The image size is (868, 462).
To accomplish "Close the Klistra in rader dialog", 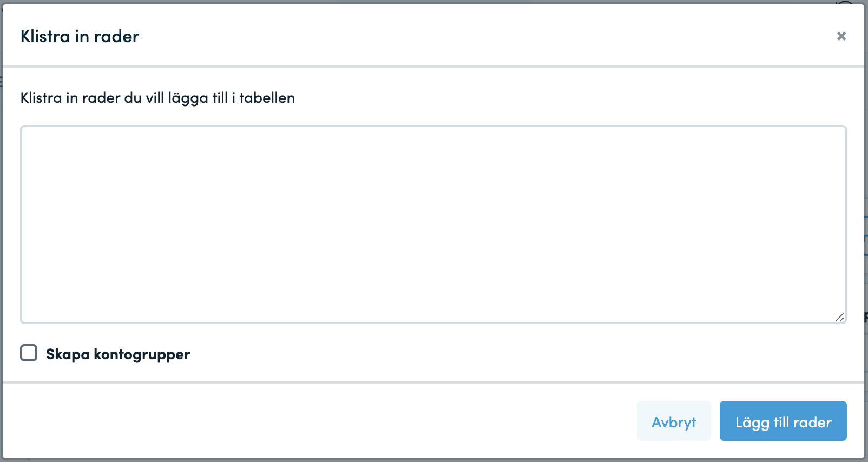I will (x=841, y=36).
